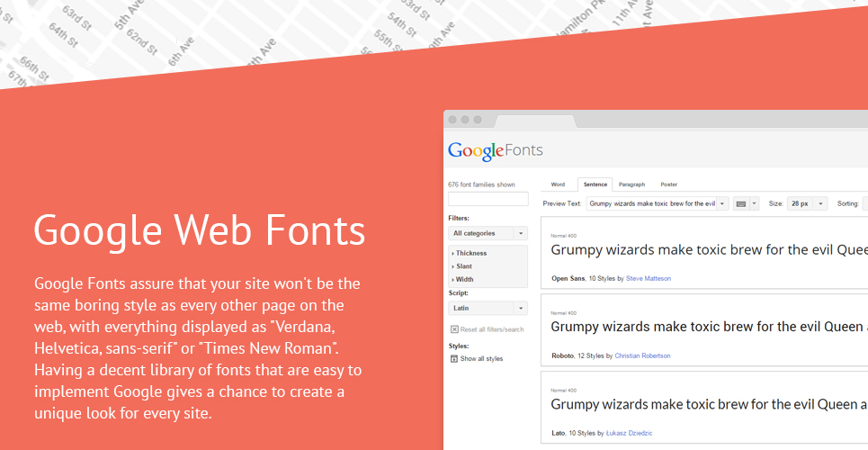Open the Christian Robertson designer link
Image resolution: width=868 pixels, height=450 pixels.
point(643,355)
